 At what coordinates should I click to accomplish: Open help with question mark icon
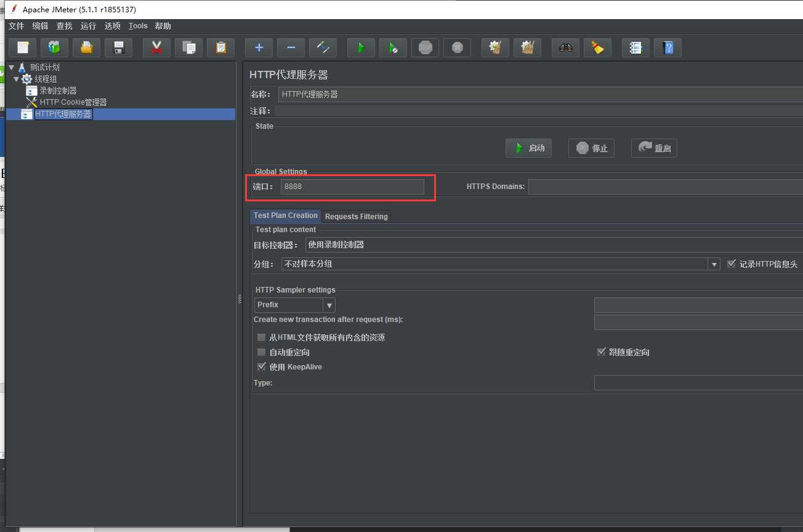pyautogui.click(x=668, y=47)
